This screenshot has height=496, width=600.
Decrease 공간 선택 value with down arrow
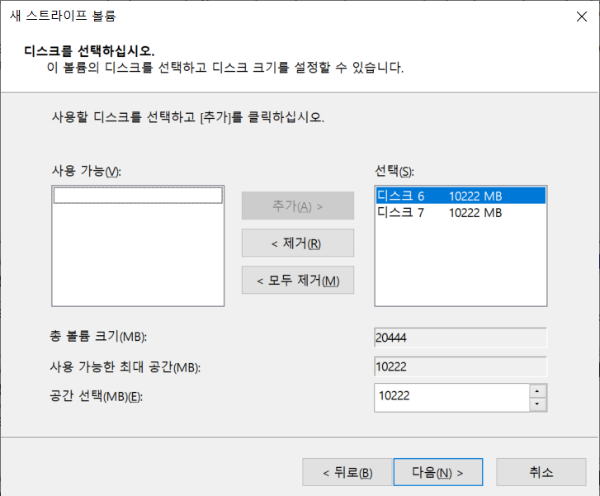(538, 404)
